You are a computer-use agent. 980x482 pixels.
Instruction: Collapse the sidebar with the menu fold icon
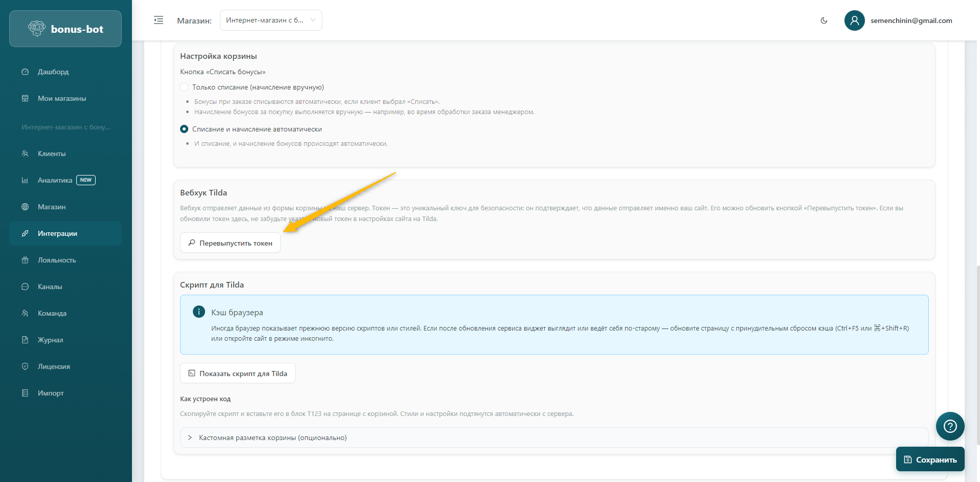coord(159,20)
